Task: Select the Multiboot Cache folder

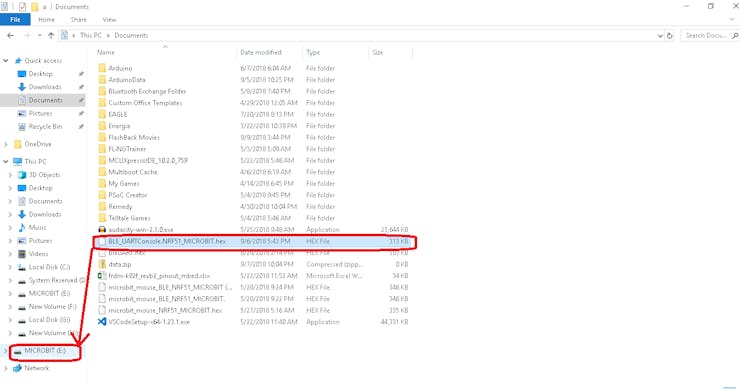Action: [x=133, y=172]
